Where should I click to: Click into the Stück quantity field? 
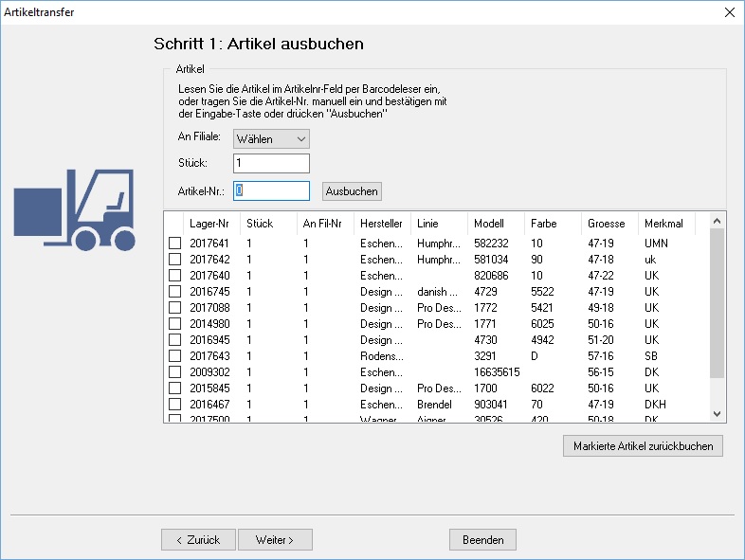click(271, 163)
